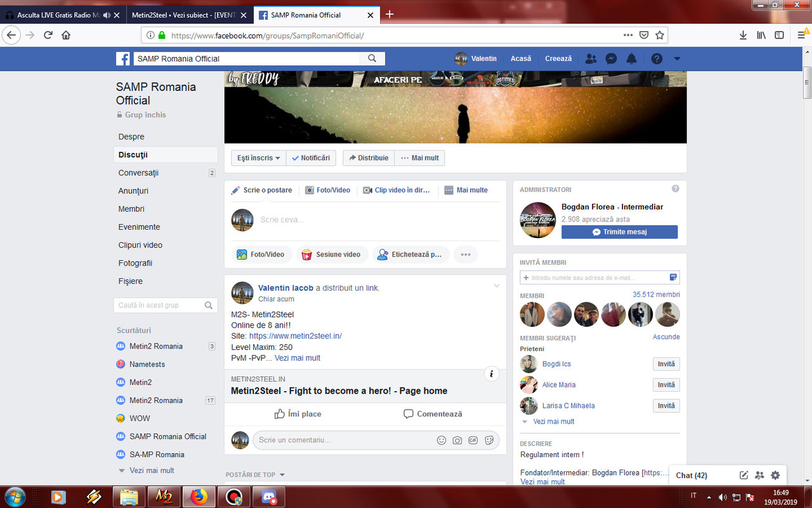Select Foto/Video tab in post composer
Image resolution: width=812 pixels, height=508 pixels.
pos(327,190)
